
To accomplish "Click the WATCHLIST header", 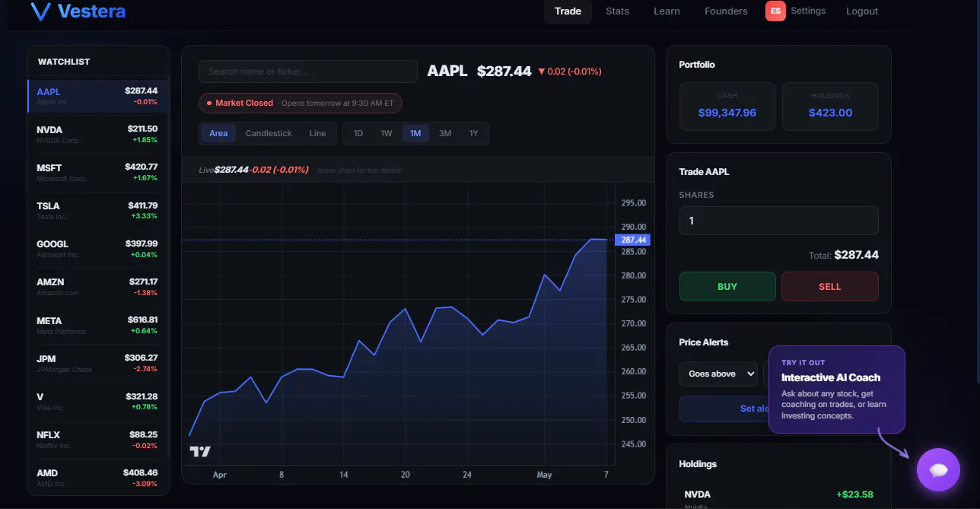I will pyautogui.click(x=64, y=62).
